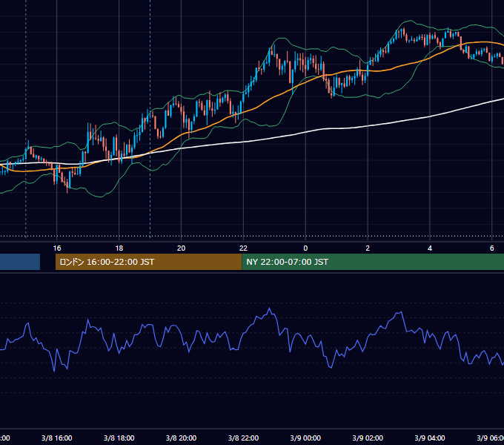This screenshot has width=504, height=445.
Task: Click the 0 hour label on chart axis
Action: (x=305, y=248)
